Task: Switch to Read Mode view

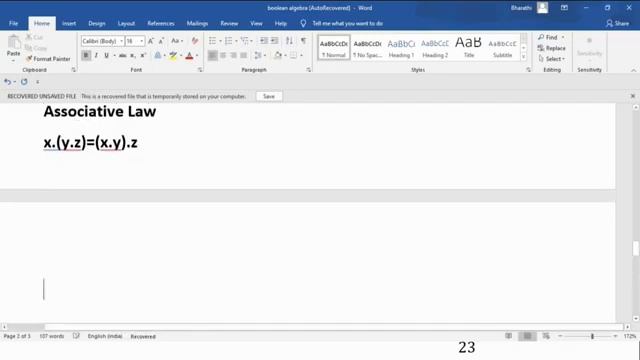Action: (x=508, y=336)
